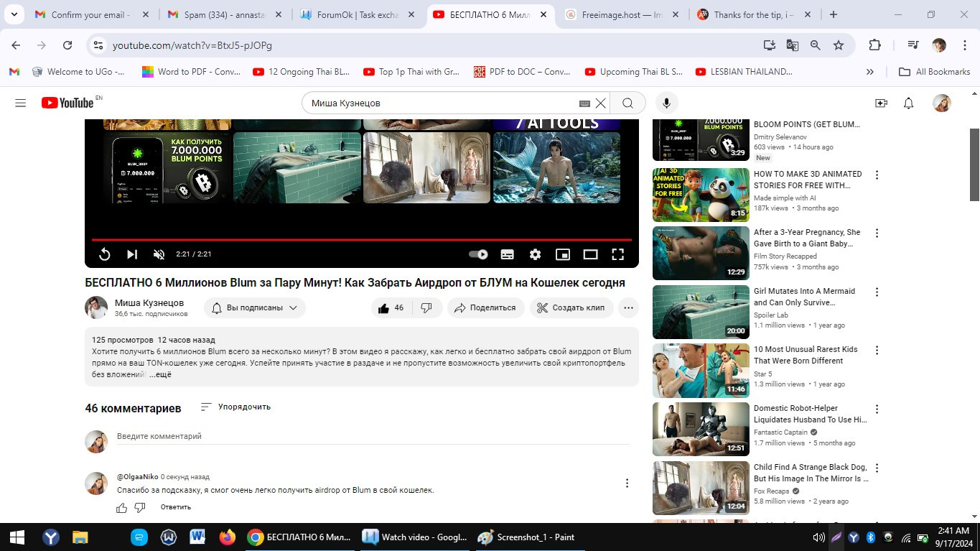Viewport: 980px width, 551px height.
Task: Open Child Find A Strange Black Dog thumbnail
Action: point(701,488)
